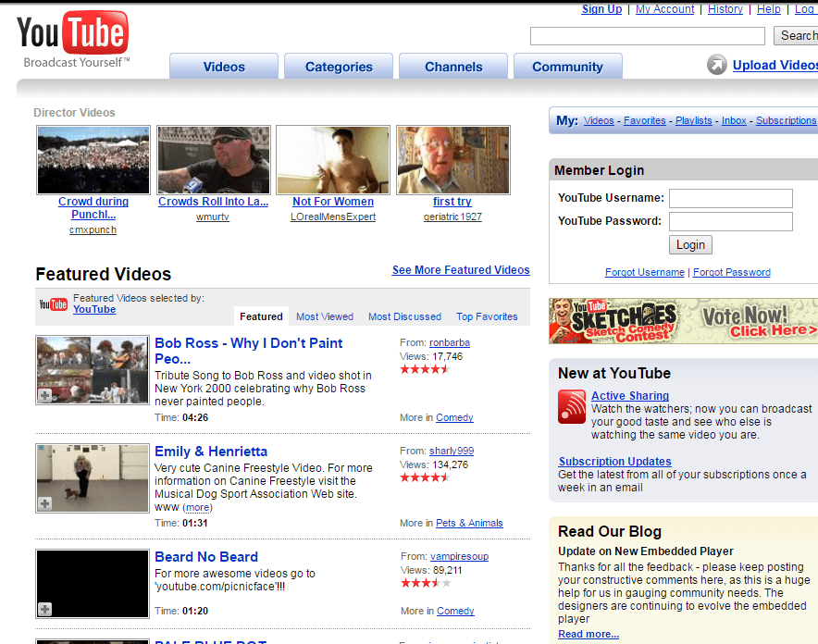This screenshot has width=818, height=644.
Task: Switch to the Most Viewed tab
Action: click(325, 316)
